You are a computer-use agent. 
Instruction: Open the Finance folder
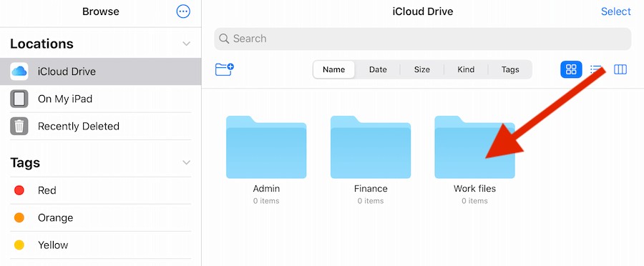[x=371, y=147]
